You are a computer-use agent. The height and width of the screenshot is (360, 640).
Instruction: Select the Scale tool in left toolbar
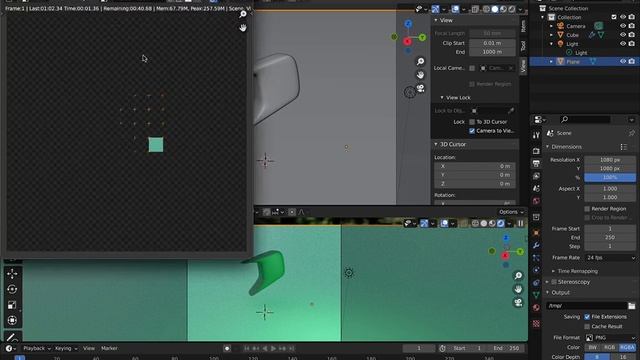[x=12, y=305]
